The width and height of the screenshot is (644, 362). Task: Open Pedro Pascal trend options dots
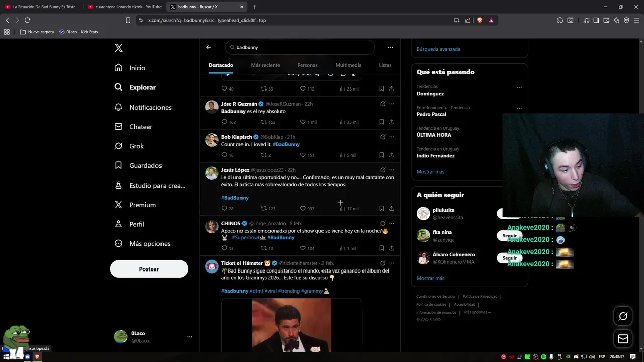click(519, 108)
